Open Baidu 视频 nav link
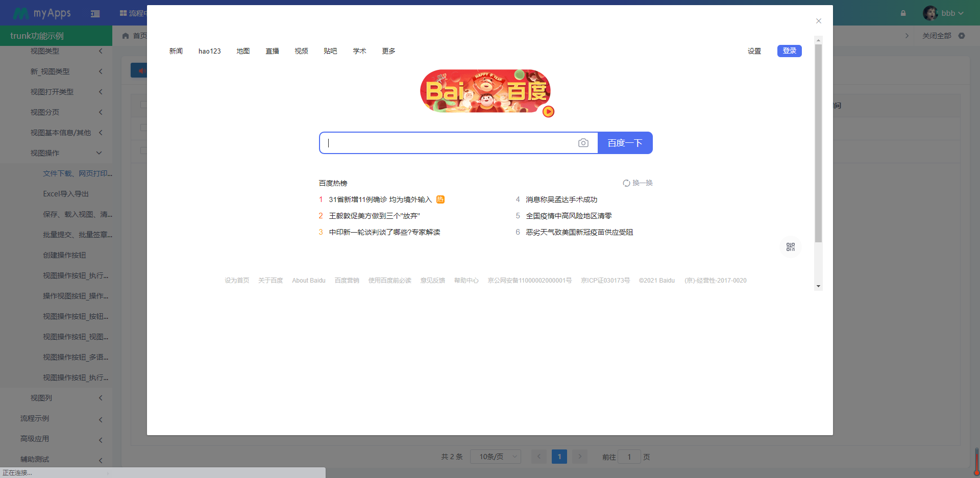980x478 pixels. point(302,51)
